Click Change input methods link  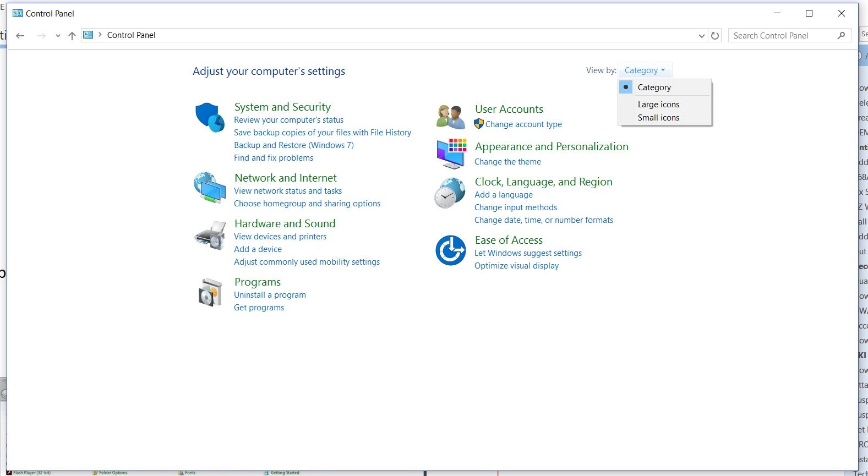point(516,207)
